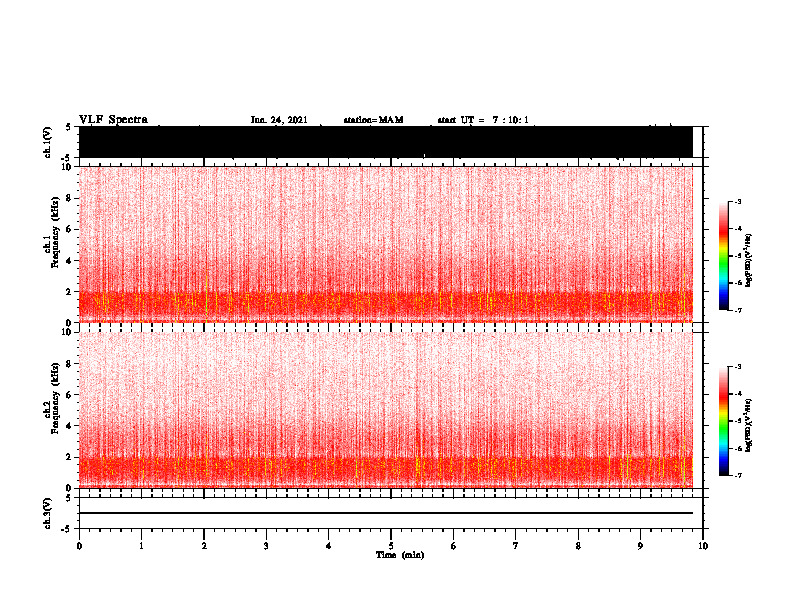Click time axis tick label "5"

pyautogui.click(x=391, y=546)
